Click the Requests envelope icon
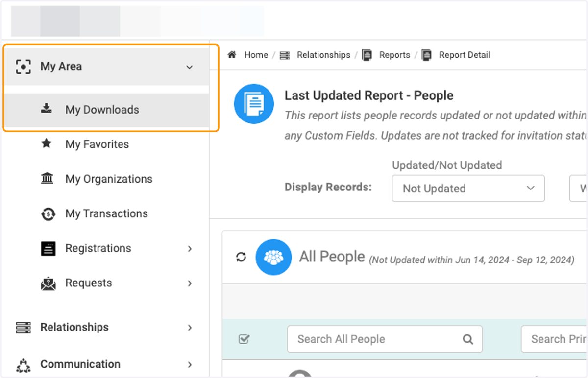 coord(48,283)
